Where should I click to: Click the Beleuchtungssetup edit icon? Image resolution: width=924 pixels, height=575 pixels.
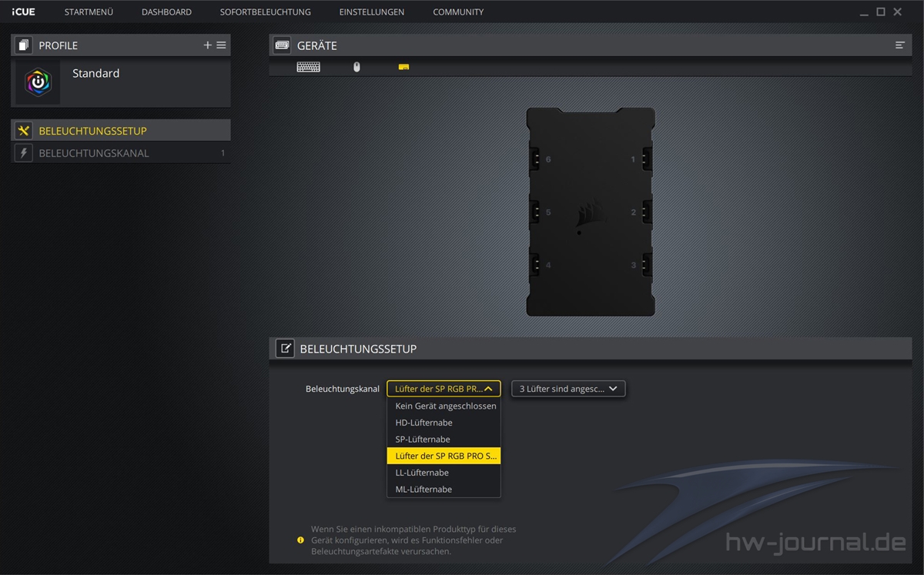[285, 349]
